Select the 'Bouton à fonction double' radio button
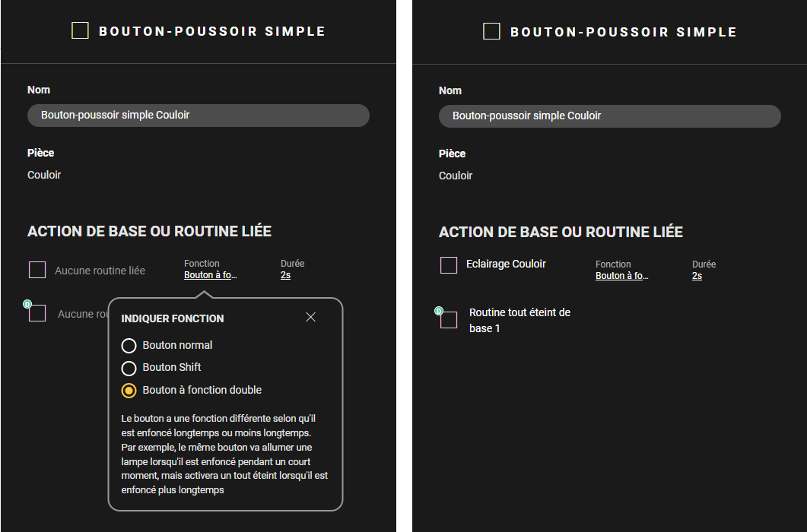Screen dimensions: 807x532 pos(129,391)
